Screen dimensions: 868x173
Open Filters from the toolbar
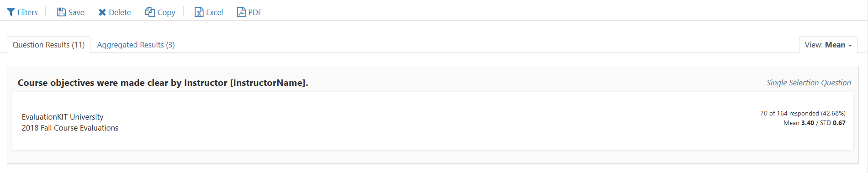27,12
